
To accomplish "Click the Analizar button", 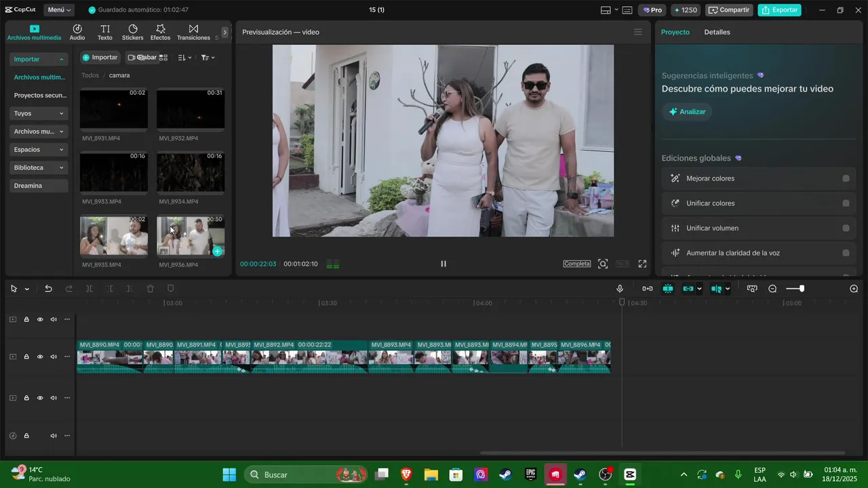I will (687, 112).
